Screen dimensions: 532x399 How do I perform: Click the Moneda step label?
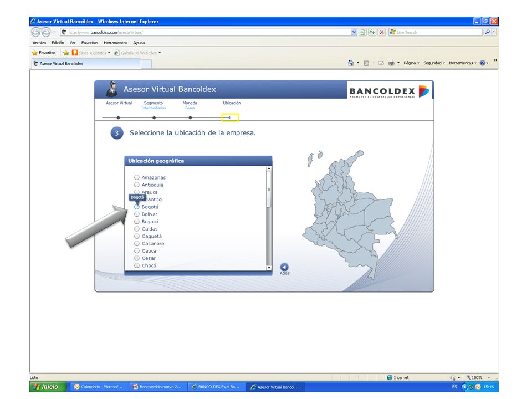[190, 103]
